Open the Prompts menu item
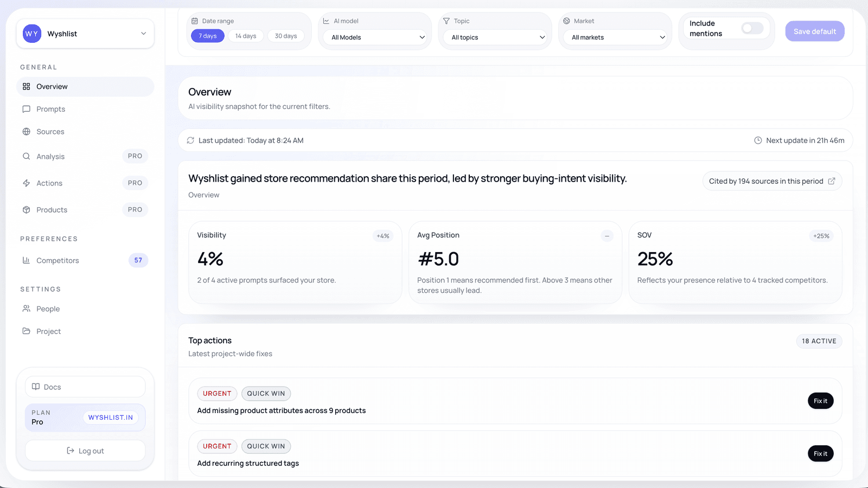This screenshot has width=868, height=488. point(85,109)
